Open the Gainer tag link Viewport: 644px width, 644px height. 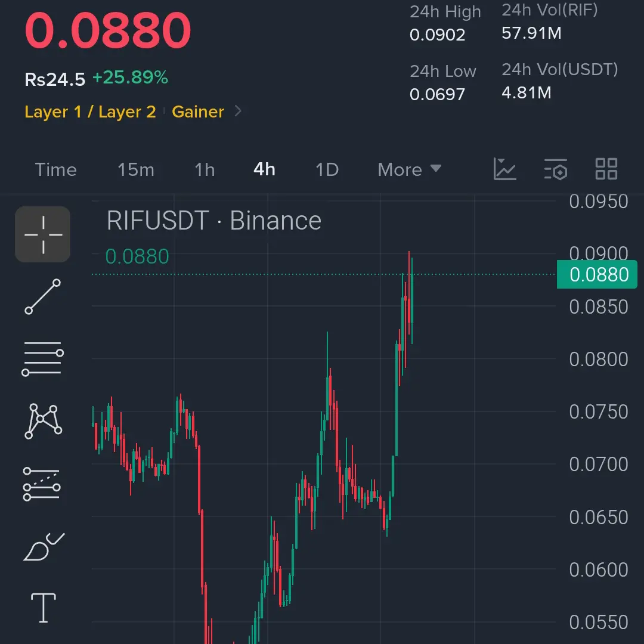[x=198, y=112]
